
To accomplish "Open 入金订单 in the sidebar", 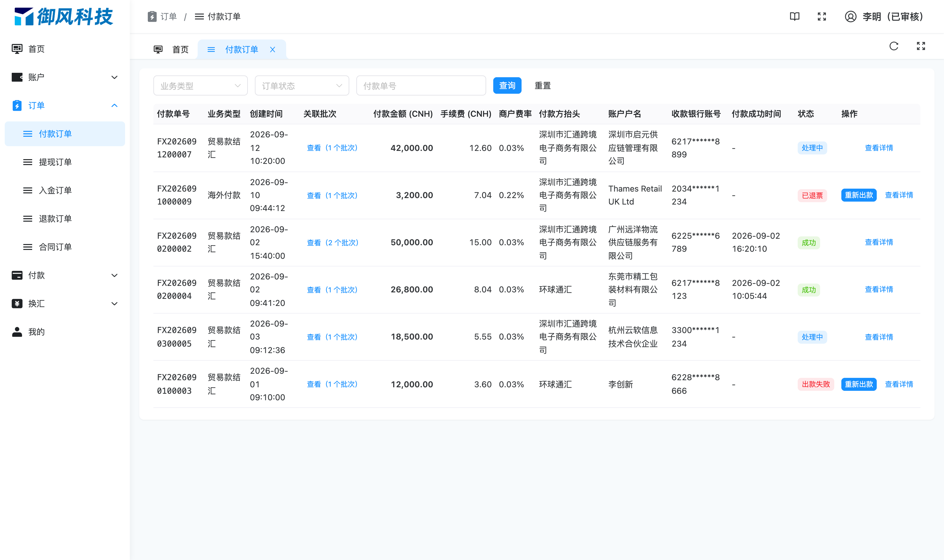I will coord(65,190).
